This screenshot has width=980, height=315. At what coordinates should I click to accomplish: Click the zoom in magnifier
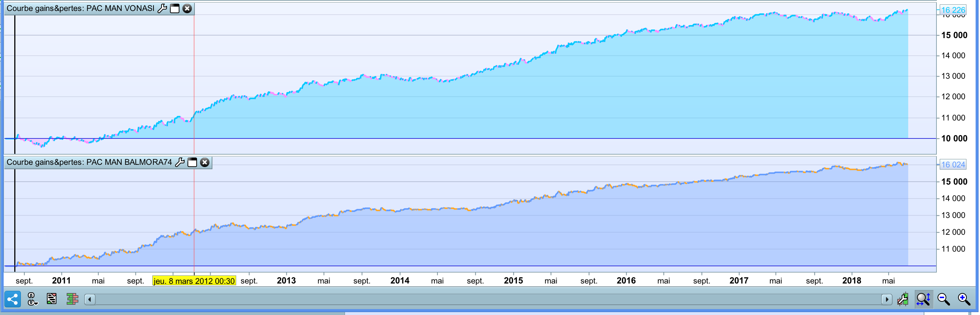[x=964, y=299]
